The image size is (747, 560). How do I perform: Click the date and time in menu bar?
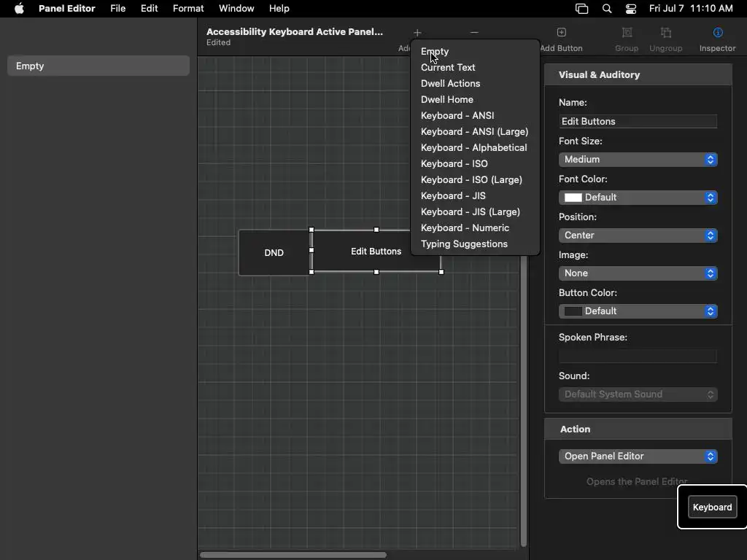pos(691,9)
